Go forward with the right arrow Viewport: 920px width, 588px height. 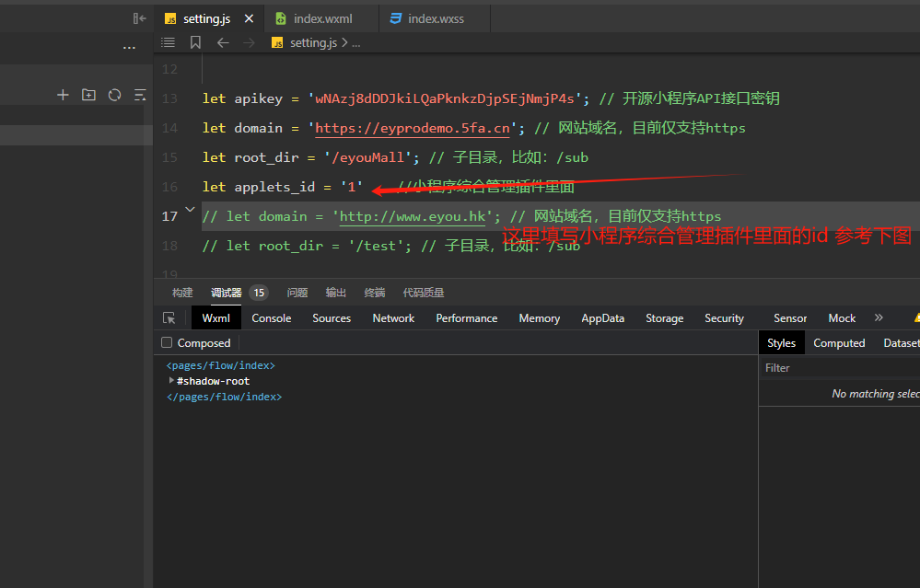coord(249,42)
